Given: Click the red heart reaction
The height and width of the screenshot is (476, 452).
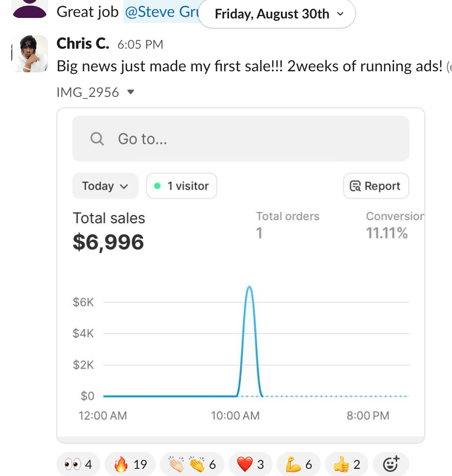Looking at the screenshot, I should click(251, 465).
